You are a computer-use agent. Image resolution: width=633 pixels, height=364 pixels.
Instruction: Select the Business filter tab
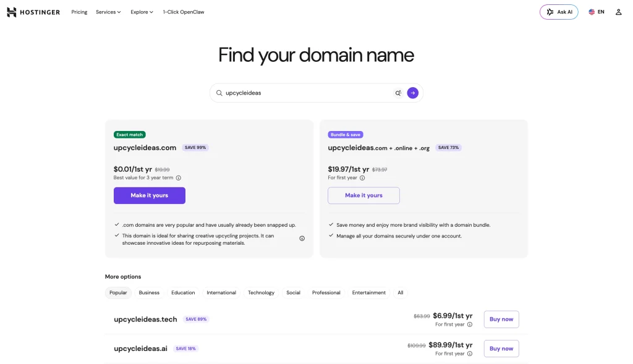(x=149, y=292)
